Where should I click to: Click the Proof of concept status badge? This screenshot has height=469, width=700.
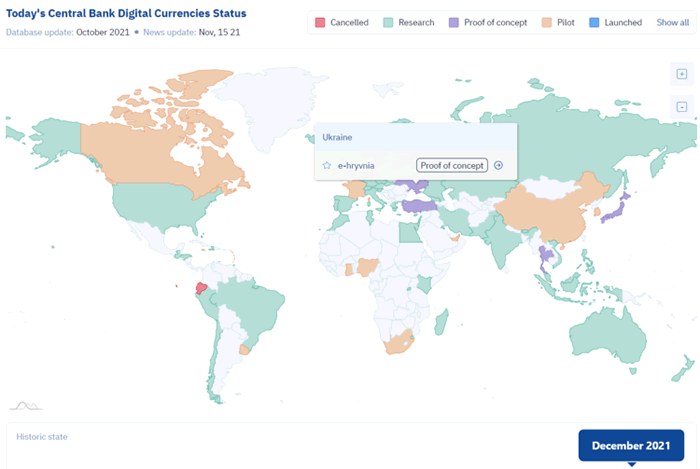click(x=452, y=166)
